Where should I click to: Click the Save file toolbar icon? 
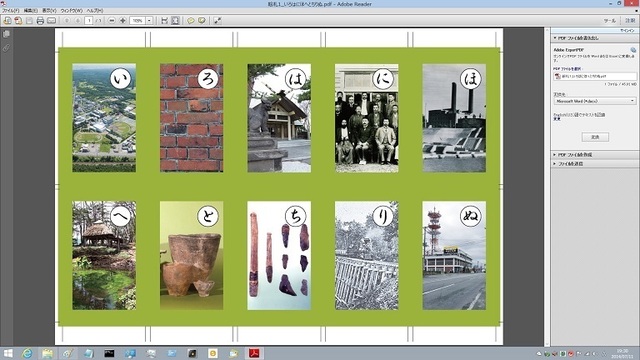(29, 20)
